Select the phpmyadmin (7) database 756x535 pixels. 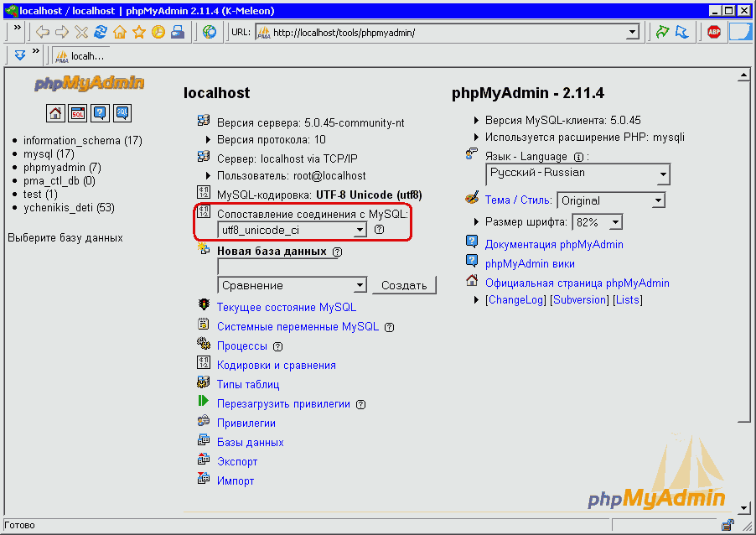(x=62, y=168)
